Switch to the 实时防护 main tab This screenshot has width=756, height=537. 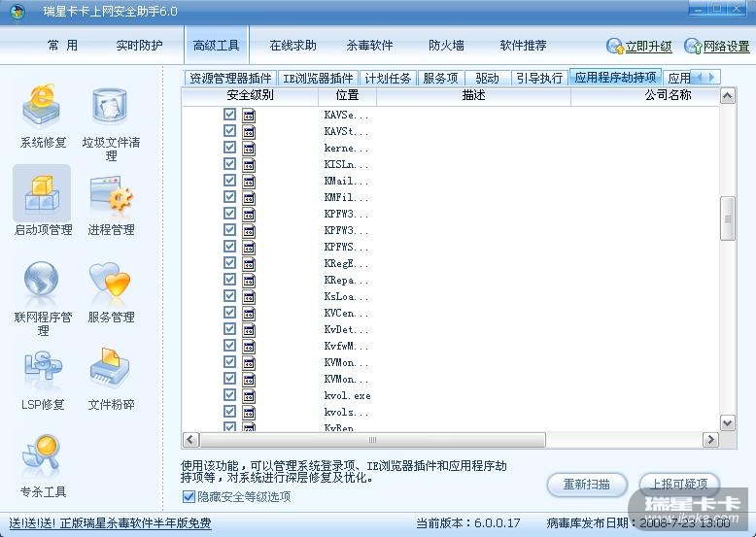click(x=139, y=46)
